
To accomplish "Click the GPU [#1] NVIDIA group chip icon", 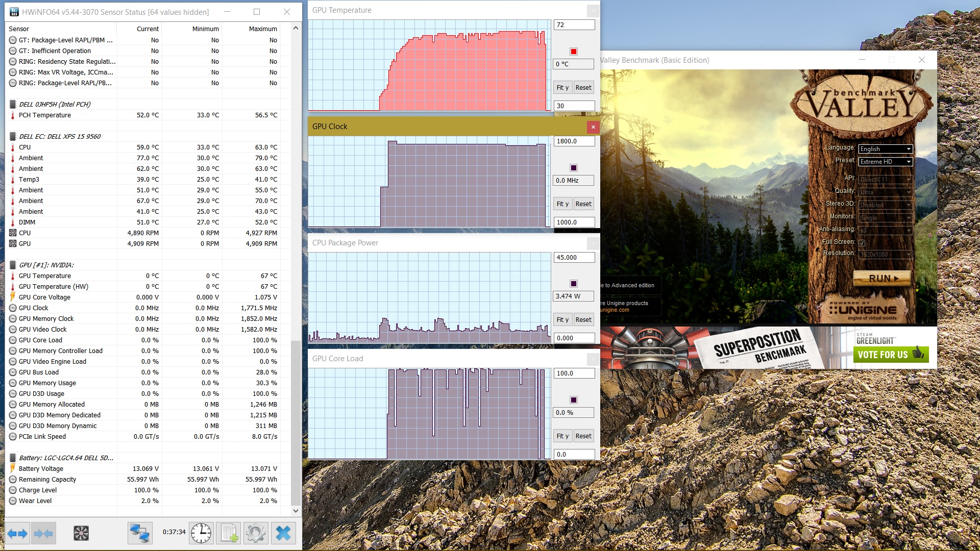I will (13, 265).
